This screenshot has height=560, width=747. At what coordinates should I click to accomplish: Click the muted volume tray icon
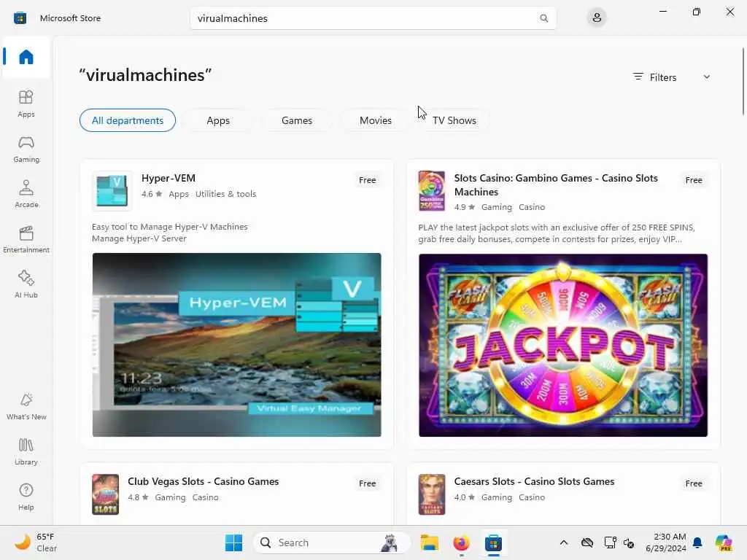(629, 542)
